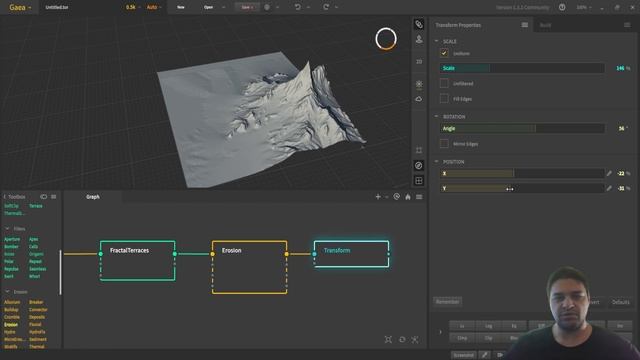This screenshot has height=360, width=640.
Task: Pick Thermal in the Toolbox list
Action: (x=36, y=347)
